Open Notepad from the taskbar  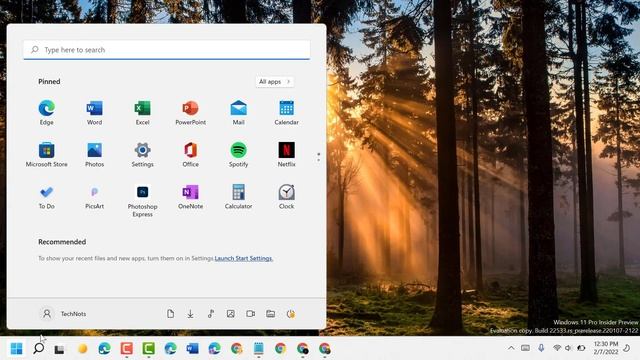[x=258, y=349]
